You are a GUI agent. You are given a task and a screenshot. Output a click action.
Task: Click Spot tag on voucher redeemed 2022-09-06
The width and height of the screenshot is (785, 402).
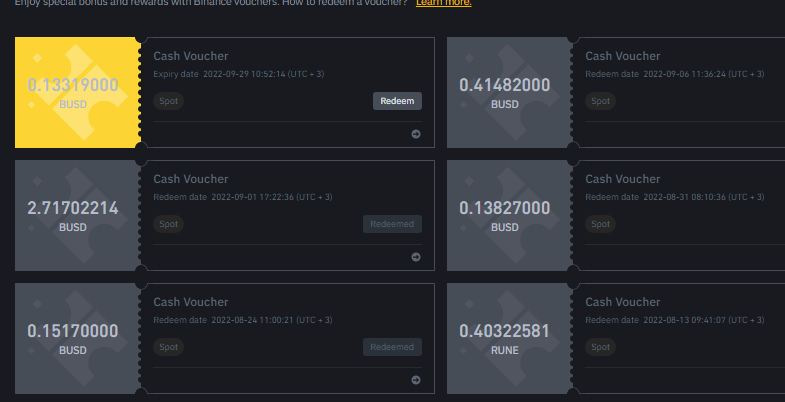[601, 101]
